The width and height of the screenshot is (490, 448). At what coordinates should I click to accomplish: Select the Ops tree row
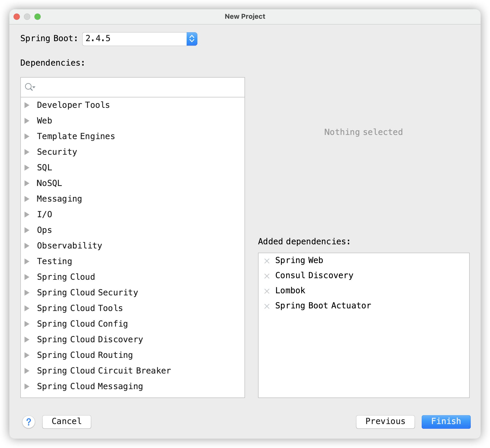point(133,230)
